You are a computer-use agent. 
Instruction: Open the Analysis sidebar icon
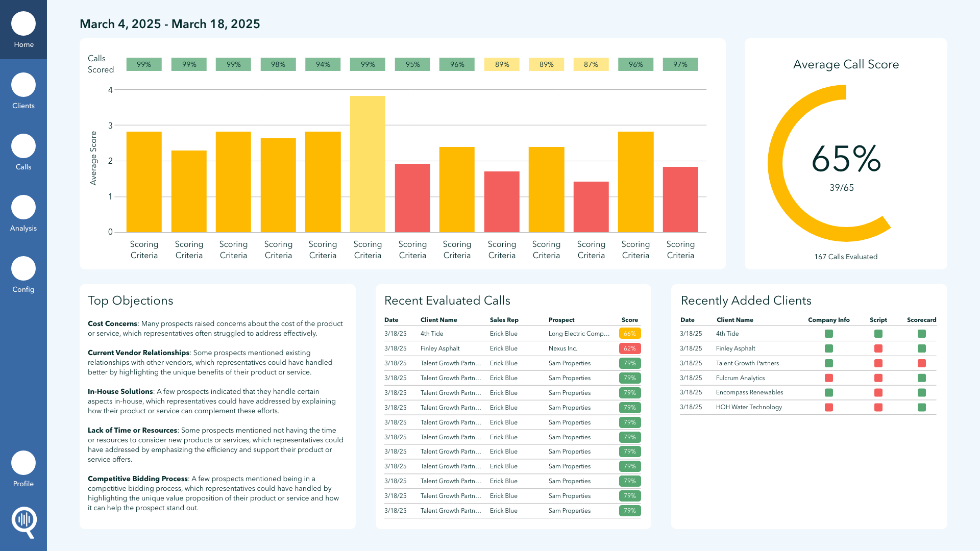tap(23, 208)
